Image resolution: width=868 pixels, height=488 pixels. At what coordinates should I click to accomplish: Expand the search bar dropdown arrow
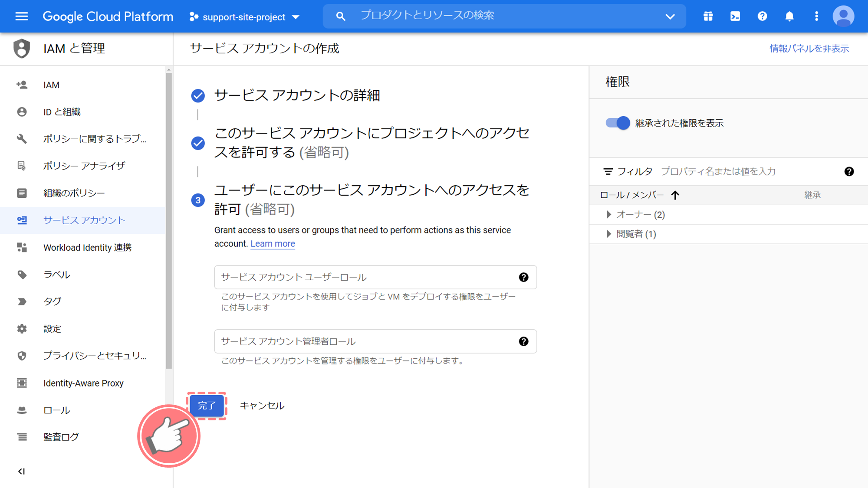click(x=670, y=16)
